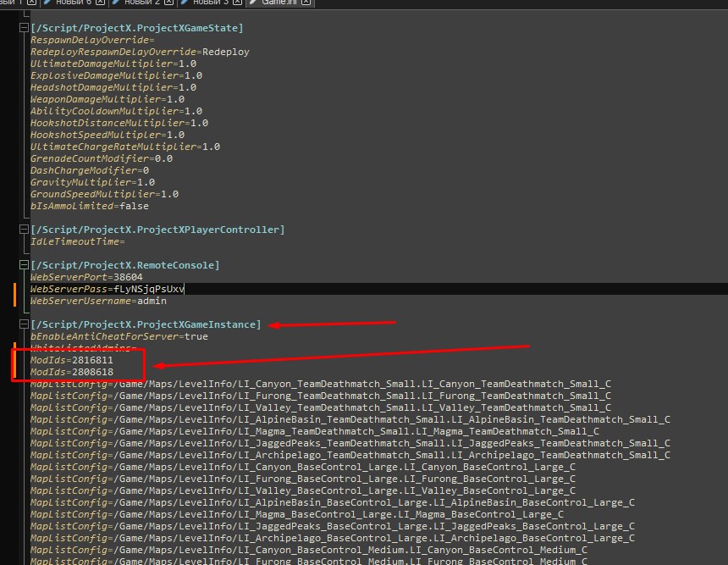728x565 pixels.
Task: Close the Game.ini tab
Action: coord(306,3)
